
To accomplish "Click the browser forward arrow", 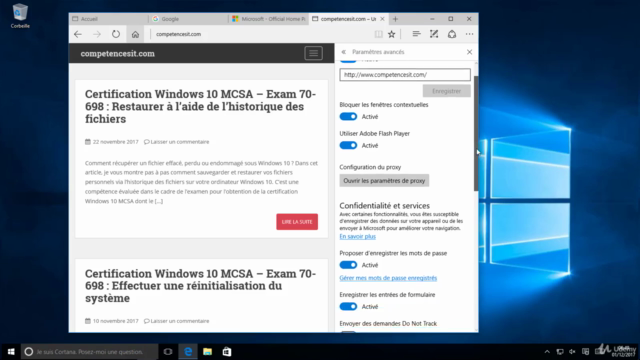I will pyautogui.click(x=97, y=34).
